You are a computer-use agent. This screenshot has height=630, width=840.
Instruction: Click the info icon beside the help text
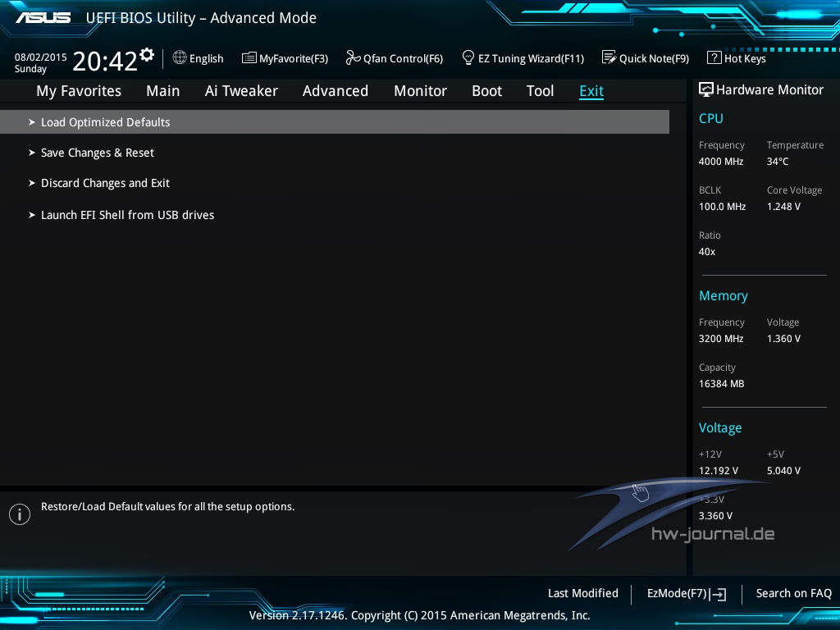coord(20,514)
